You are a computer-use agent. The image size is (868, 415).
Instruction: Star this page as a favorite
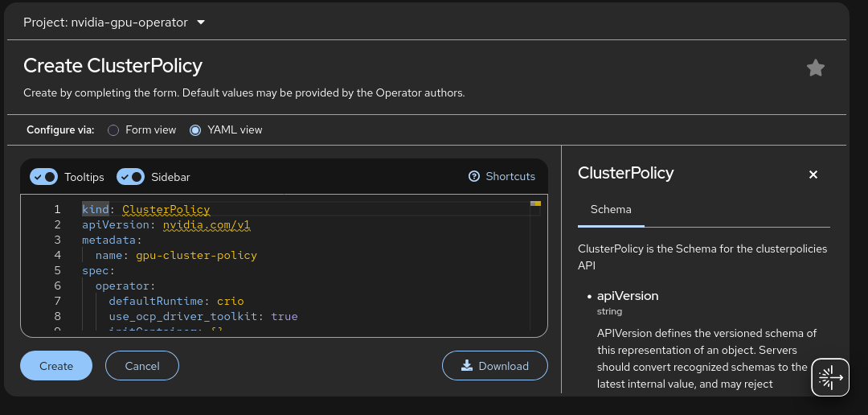click(x=815, y=68)
